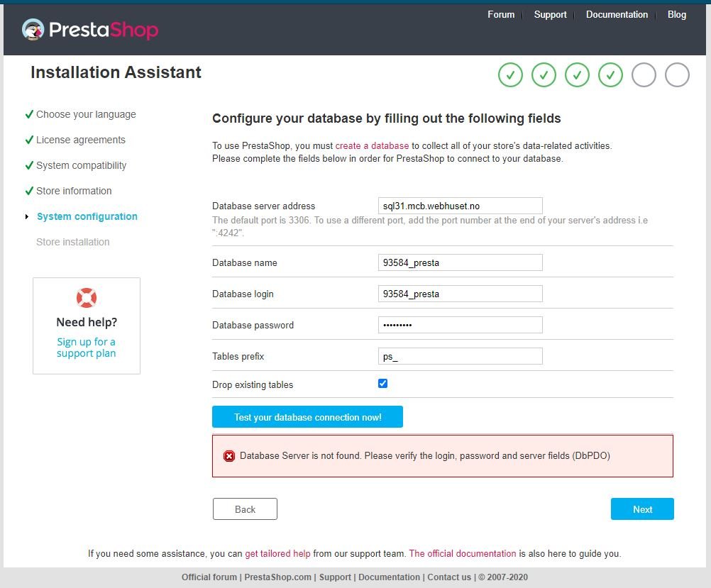Click the red error icon in alert

pyautogui.click(x=229, y=456)
